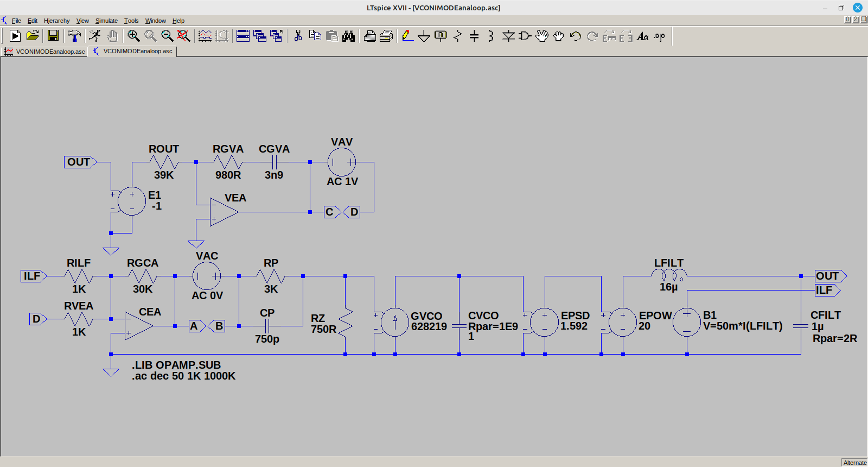This screenshot has width=868, height=467.
Task: Click the Print Setup icon
Action: point(387,36)
